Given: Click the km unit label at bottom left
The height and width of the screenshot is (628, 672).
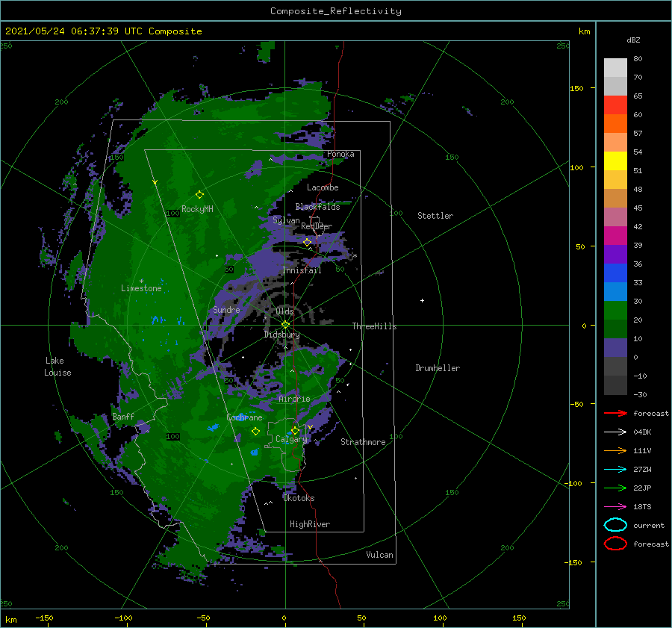Looking at the screenshot, I should [x=10, y=620].
